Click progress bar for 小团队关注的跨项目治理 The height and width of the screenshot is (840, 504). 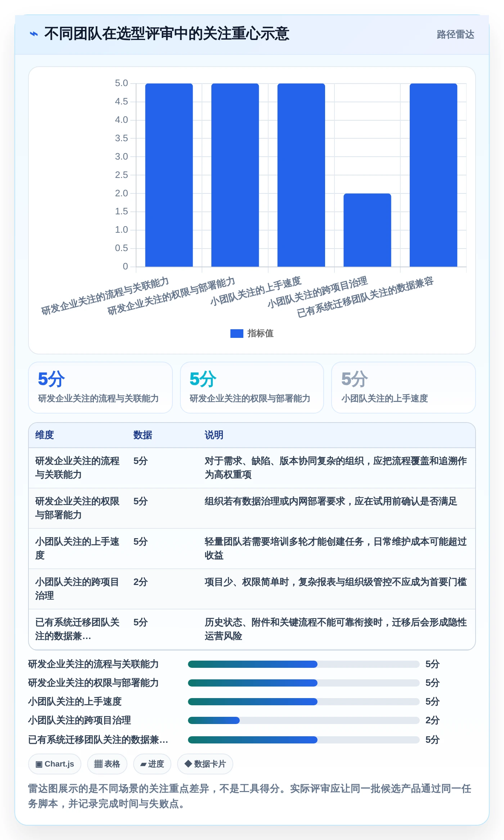tap(303, 720)
